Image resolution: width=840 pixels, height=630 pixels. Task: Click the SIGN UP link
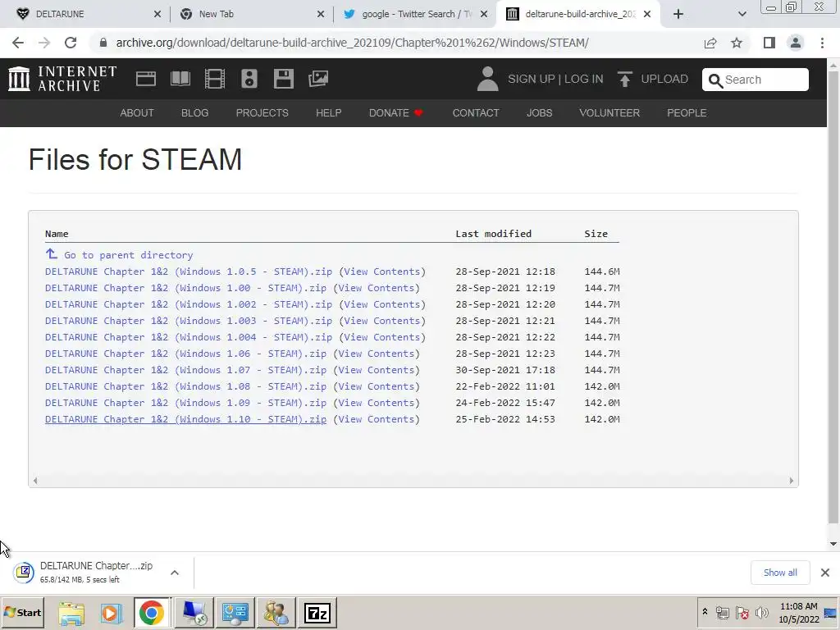click(531, 79)
